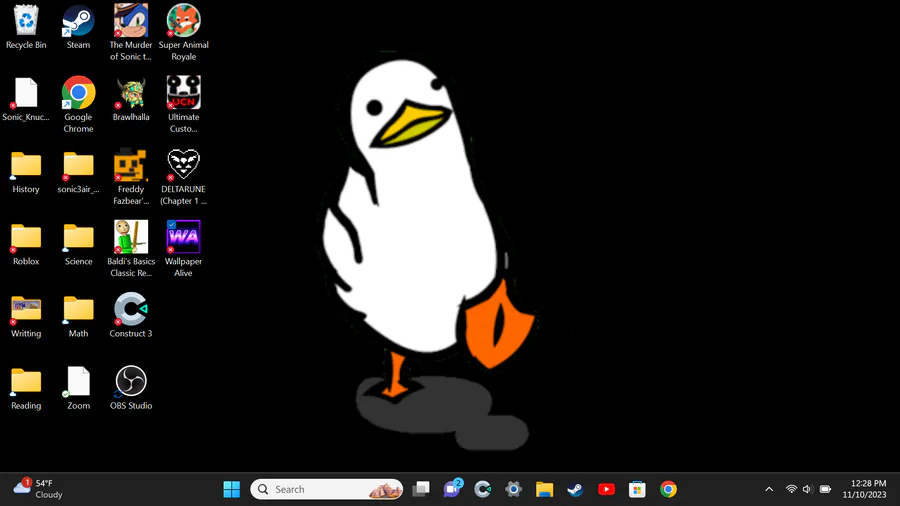Open Task View from the taskbar

[421, 489]
